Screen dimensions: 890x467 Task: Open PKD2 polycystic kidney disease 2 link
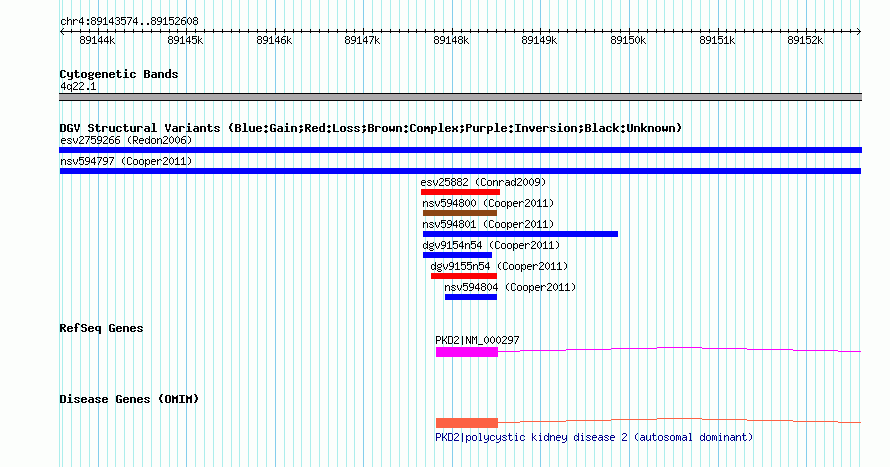[x=594, y=437]
